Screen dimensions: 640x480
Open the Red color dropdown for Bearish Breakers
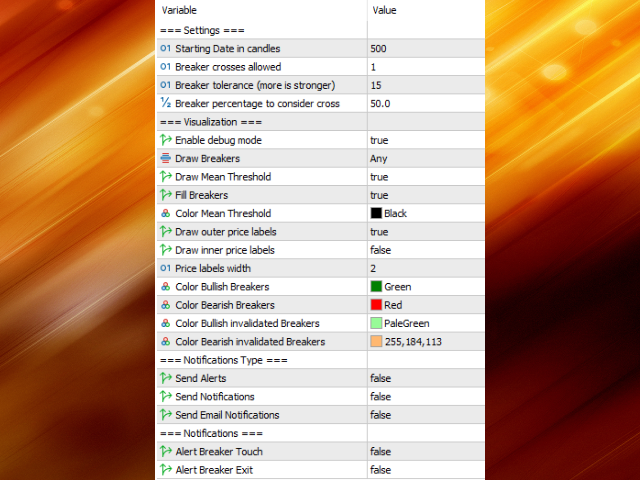click(426, 305)
